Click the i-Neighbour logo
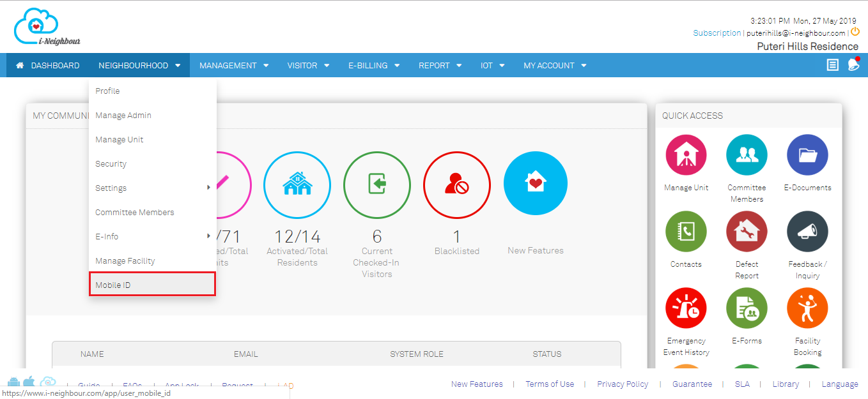Image resolution: width=868 pixels, height=399 pixels. pyautogui.click(x=47, y=27)
